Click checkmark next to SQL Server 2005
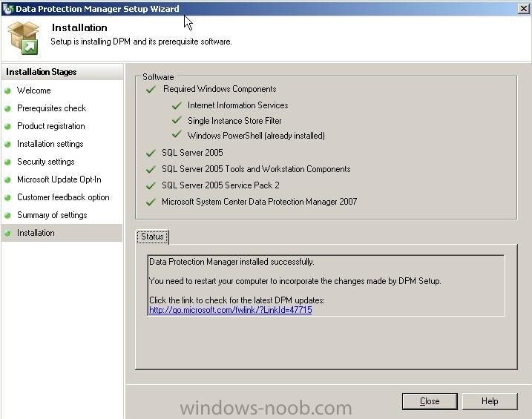The width and height of the screenshot is (532, 419). (151, 153)
